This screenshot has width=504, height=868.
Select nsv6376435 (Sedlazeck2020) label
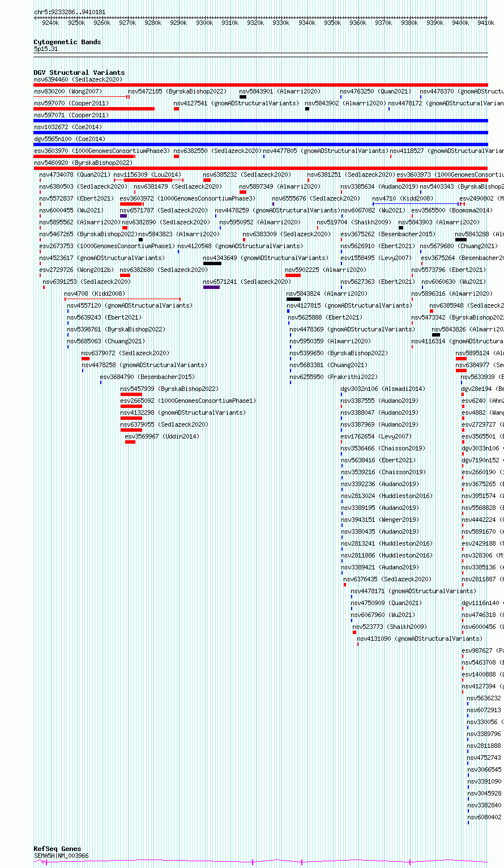tap(388, 580)
